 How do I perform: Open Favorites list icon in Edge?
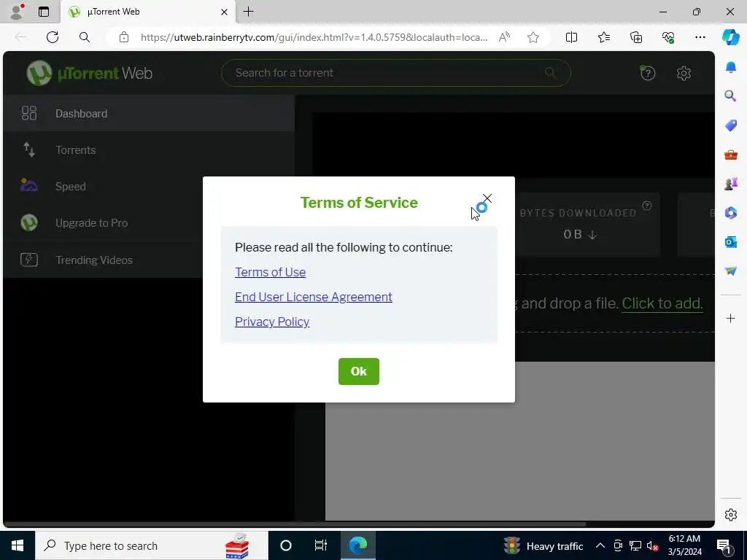click(x=603, y=37)
